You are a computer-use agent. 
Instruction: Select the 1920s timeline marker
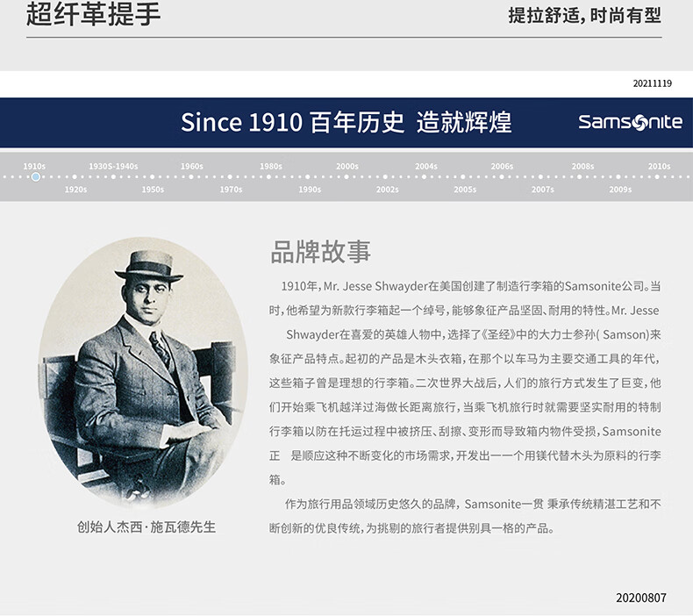click(75, 177)
